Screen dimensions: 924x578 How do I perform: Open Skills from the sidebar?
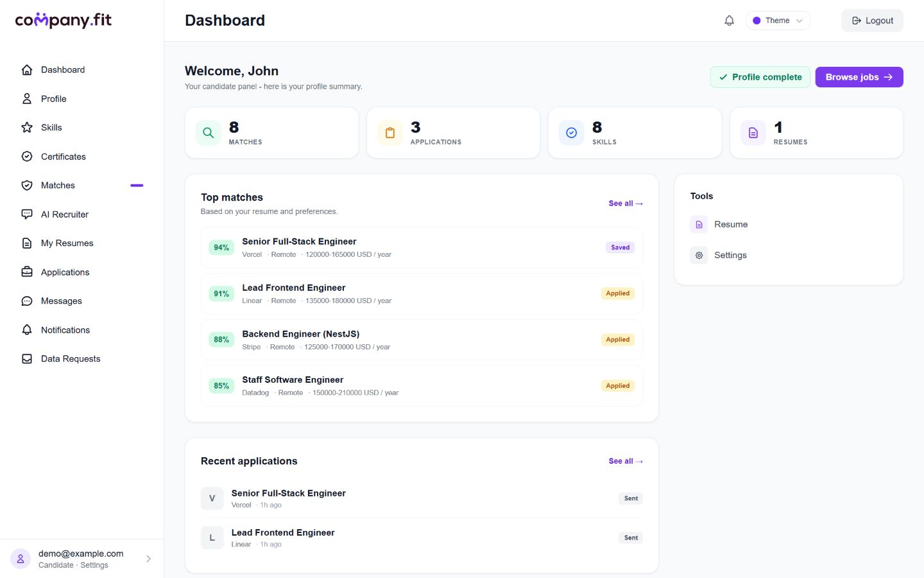tap(82, 128)
